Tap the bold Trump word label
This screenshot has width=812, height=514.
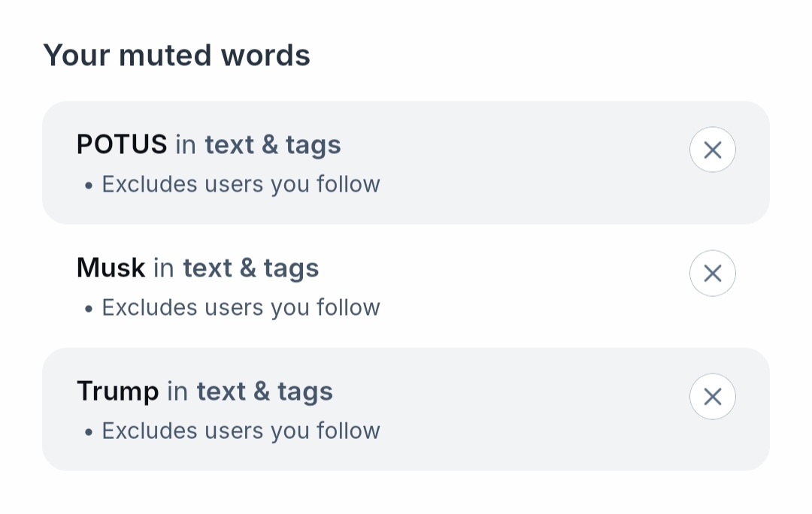coord(118,391)
